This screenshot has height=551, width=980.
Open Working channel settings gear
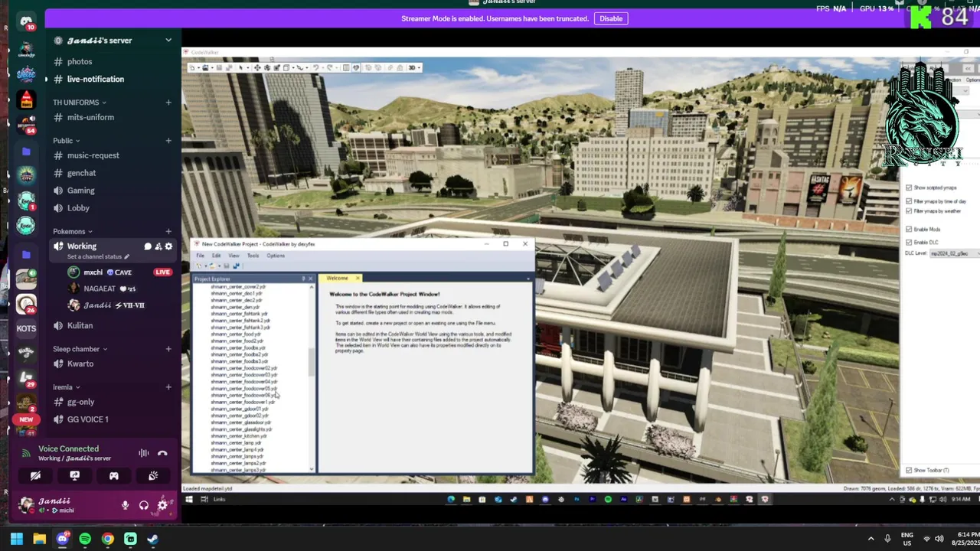tap(168, 246)
